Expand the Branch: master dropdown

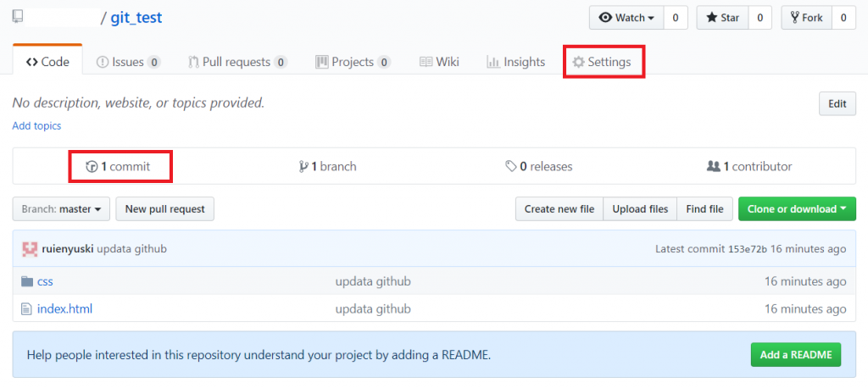click(61, 208)
